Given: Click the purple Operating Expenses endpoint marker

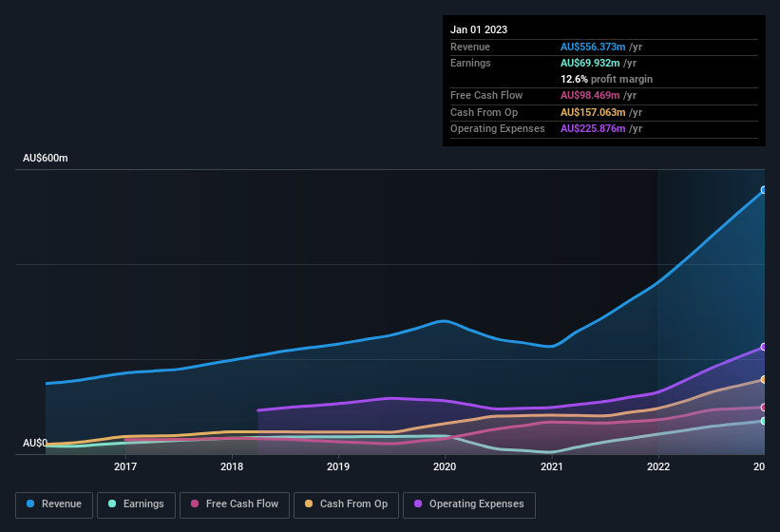Looking at the screenshot, I should [764, 347].
